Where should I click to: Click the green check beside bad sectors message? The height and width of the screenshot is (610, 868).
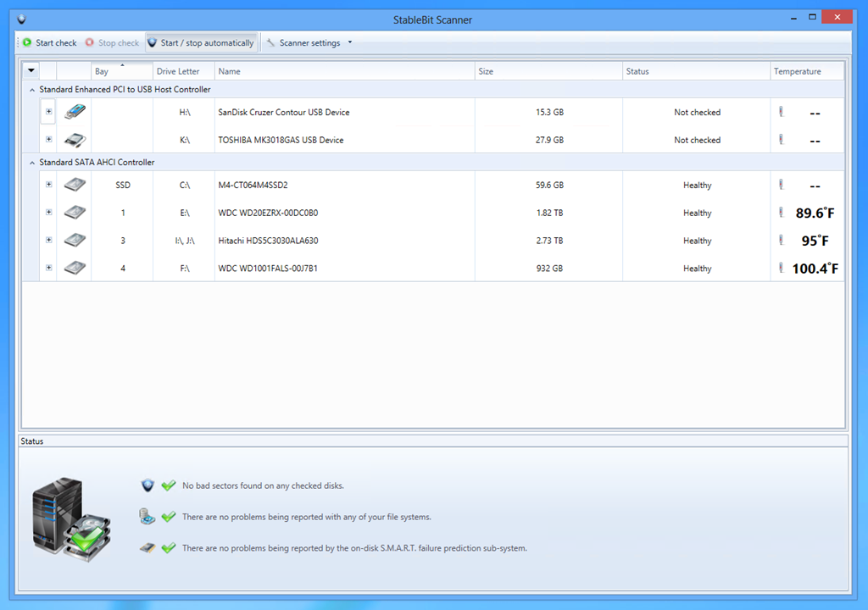click(x=169, y=485)
